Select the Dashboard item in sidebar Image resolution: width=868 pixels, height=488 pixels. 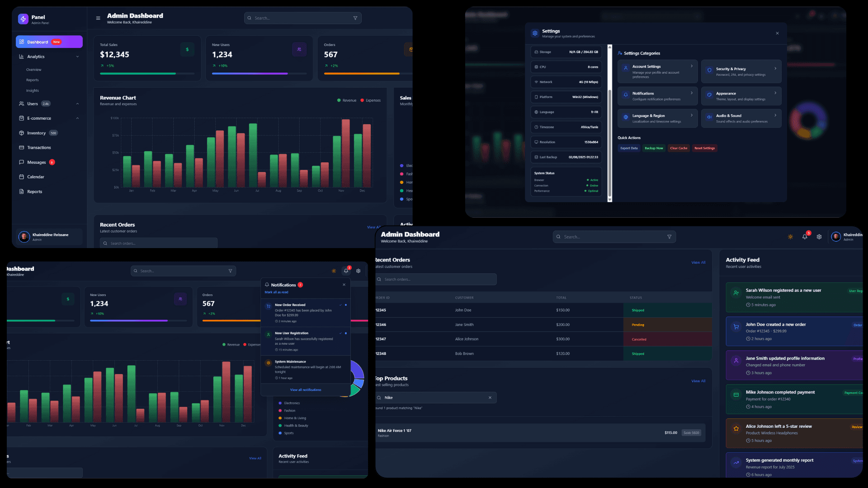coord(49,42)
